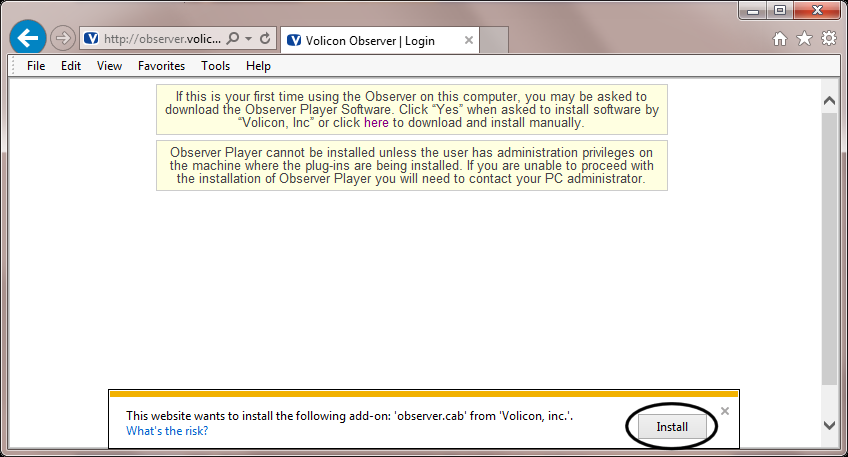Image resolution: width=848 pixels, height=457 pixels.
Task: Click the Volicon site icon in address bar
Action: 91,38
